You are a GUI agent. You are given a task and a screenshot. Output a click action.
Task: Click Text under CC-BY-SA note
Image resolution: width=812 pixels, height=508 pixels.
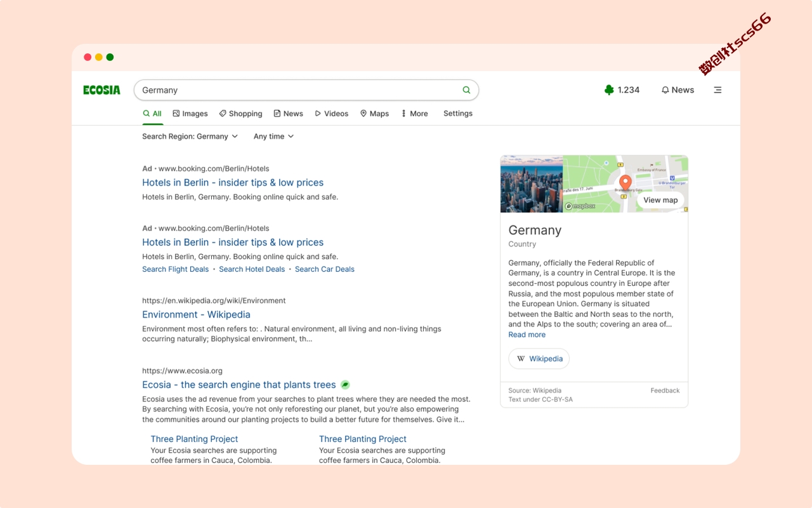tap(540, 399)
